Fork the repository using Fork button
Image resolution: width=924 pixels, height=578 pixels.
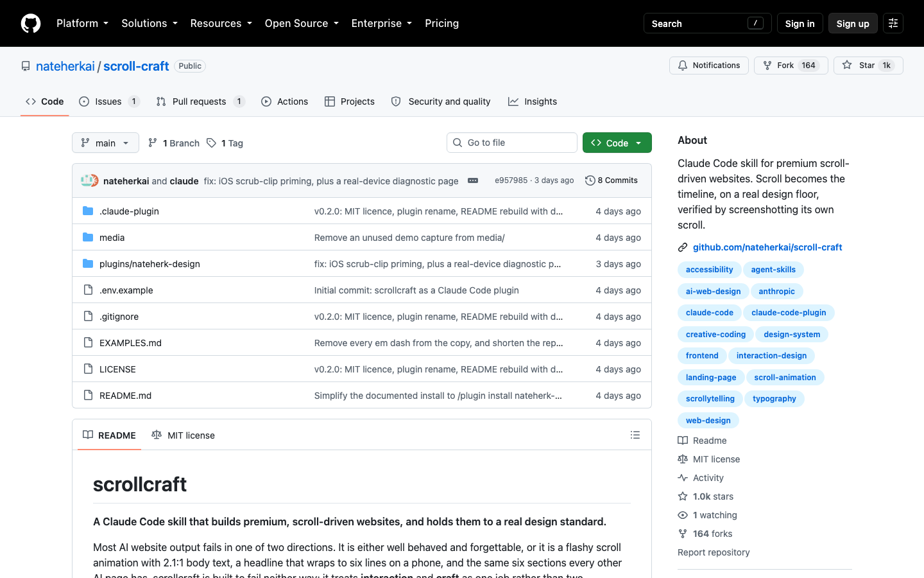(x=791, y=66)
